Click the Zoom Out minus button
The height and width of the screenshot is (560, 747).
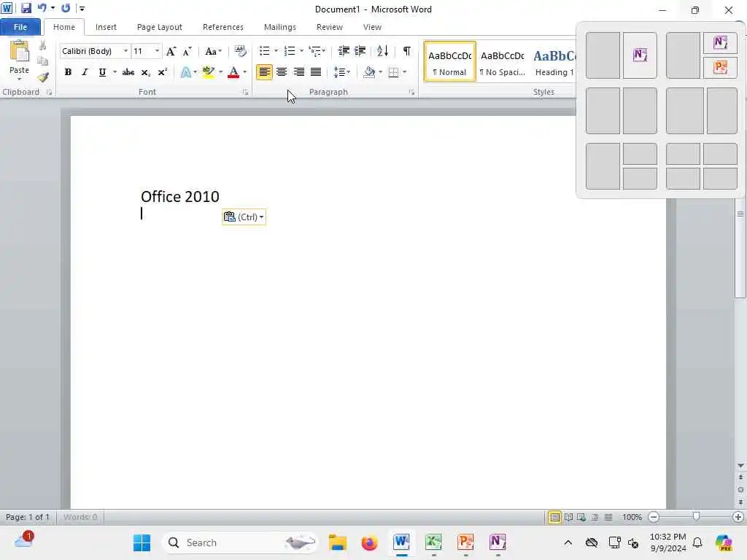(x=654, y=517)
